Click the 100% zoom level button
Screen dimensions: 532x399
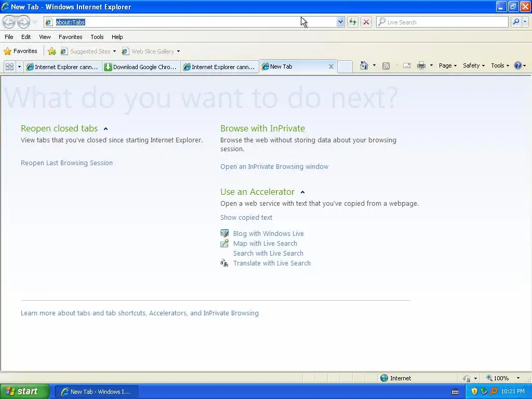tap(497, 378)
